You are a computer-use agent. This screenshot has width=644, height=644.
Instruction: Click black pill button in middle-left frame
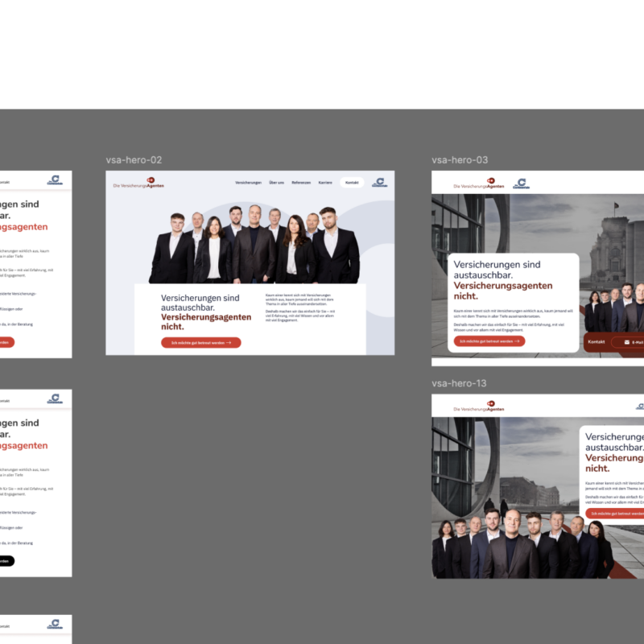pos(7,561)
